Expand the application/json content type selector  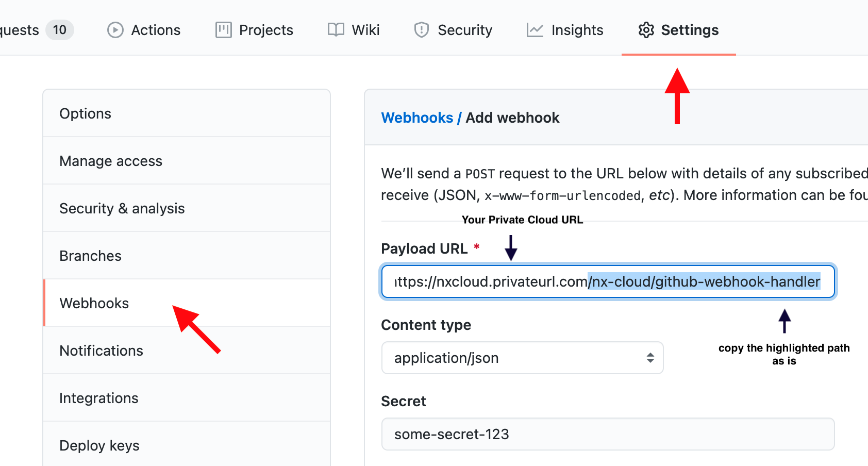coord(649,358)
